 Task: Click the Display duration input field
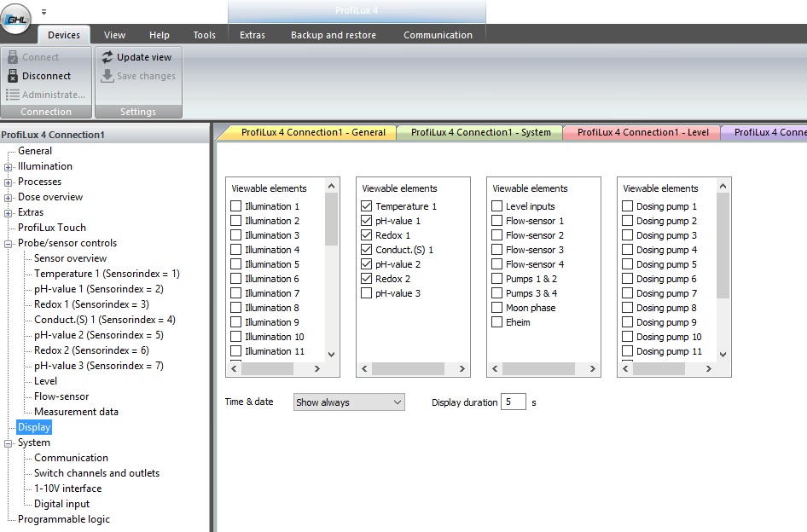coord(514,402)
